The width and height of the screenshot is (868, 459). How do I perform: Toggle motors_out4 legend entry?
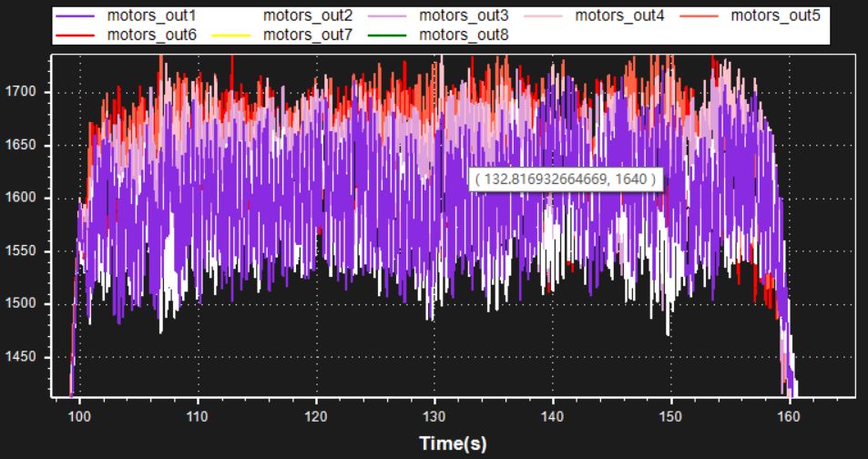pyautogui.click(x=594, y=15)
